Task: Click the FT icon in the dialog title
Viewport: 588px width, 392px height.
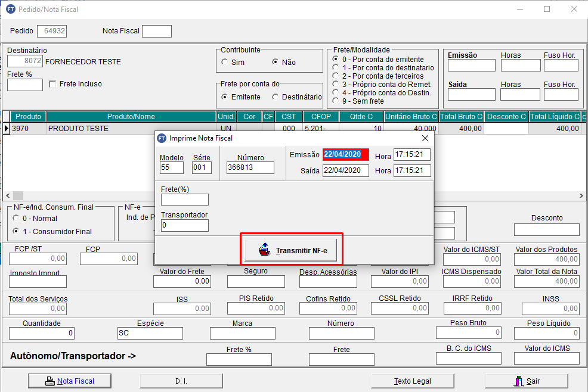Action: (x=162, y=138)
